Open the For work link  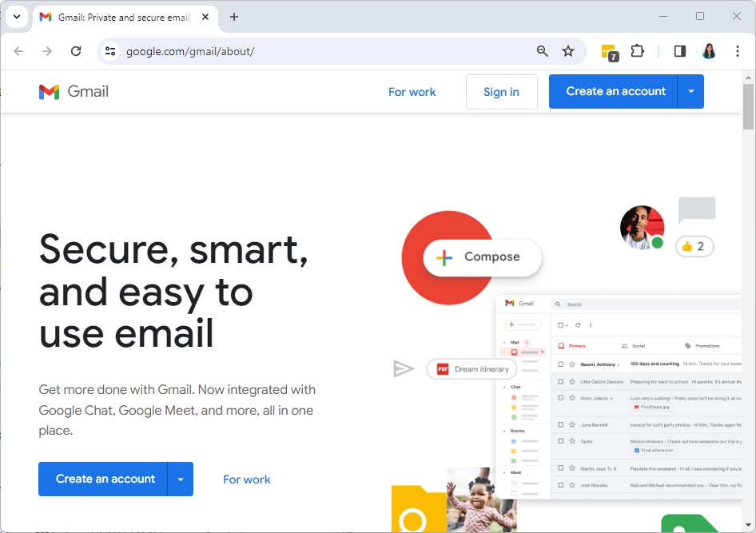(x=412, y=91)
